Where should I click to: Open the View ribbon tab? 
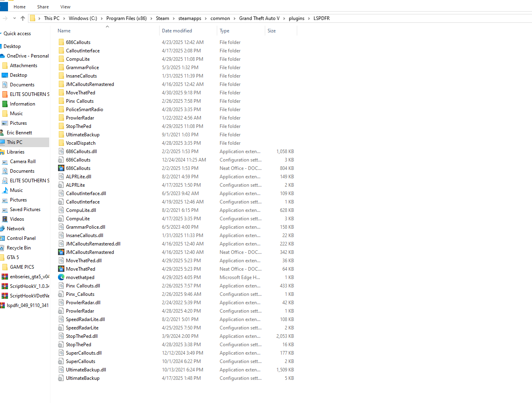(x=65, y=7)
